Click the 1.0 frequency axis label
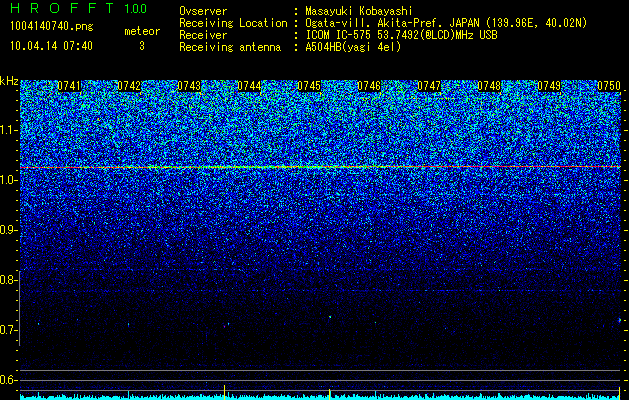This screenshot has width=629, height=400. point(8,180)
